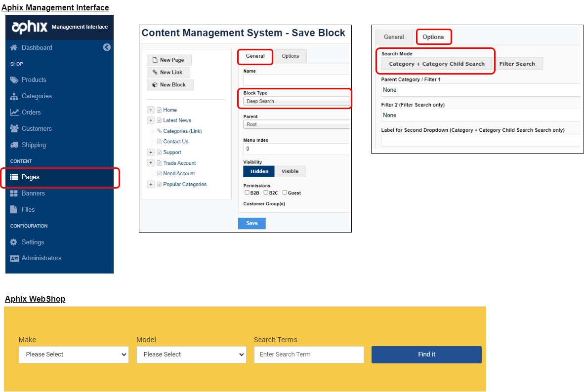Open the Block Type dropdown
Image resolution: width=584 pixels, height=392 pixels.
click(x=296, y=101)
